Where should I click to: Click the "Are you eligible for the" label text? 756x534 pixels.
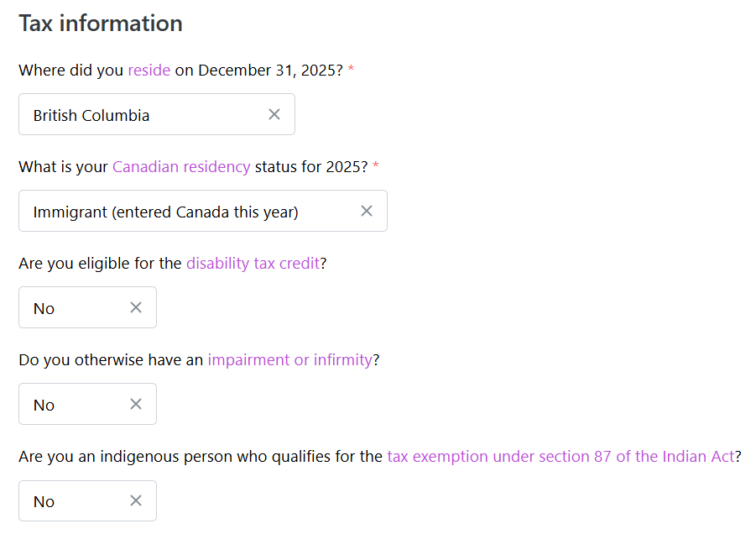pos(100,264)
